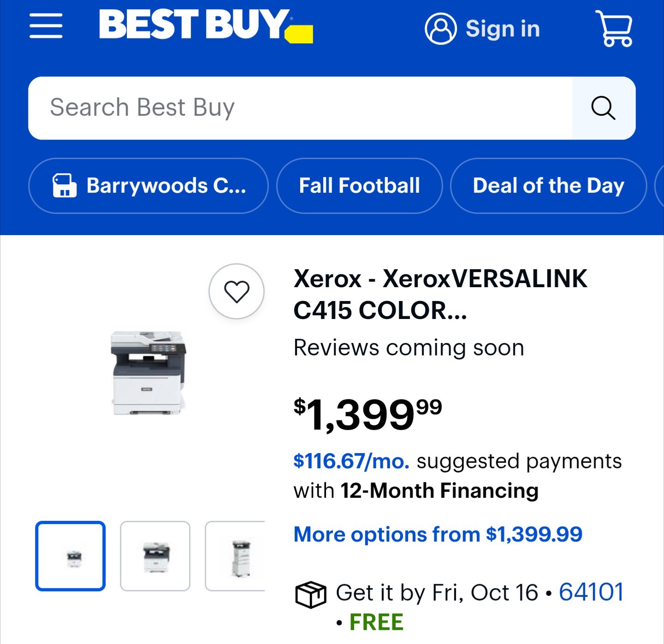Select the second printer thumbnail
This screenshot has height=644, width=664.
155,556
